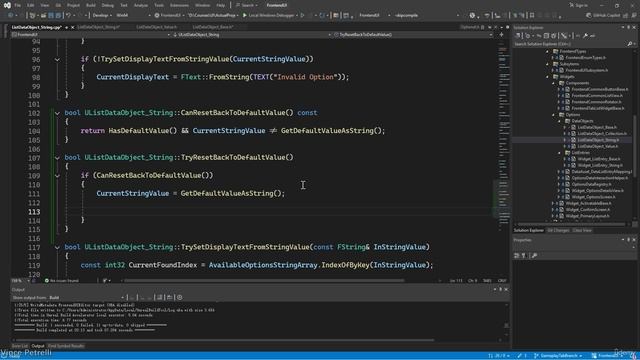Open the Tools menu
The height and width of the screenshot is (360, 640).
click(159, 5)
